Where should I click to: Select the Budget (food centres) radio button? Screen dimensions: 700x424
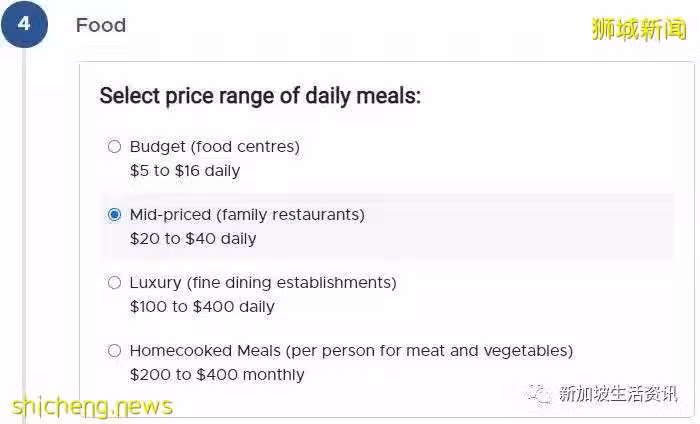(114, 146)
